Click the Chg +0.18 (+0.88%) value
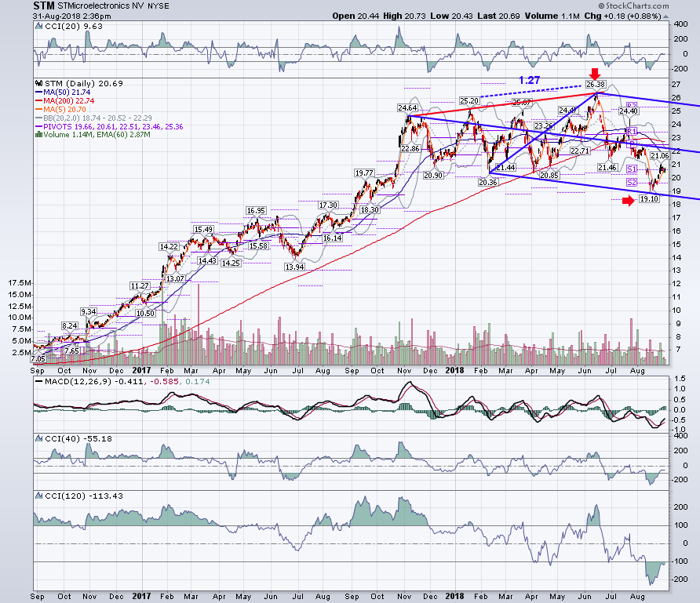This screenshot has width=700, height=603. pos(622,16)
